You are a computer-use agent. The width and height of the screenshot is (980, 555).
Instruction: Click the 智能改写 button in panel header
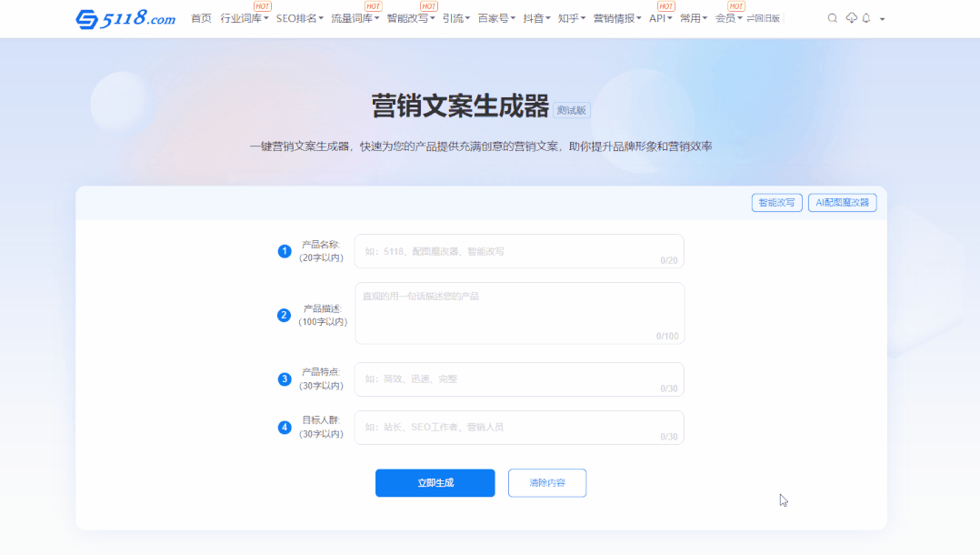point(777,203)
